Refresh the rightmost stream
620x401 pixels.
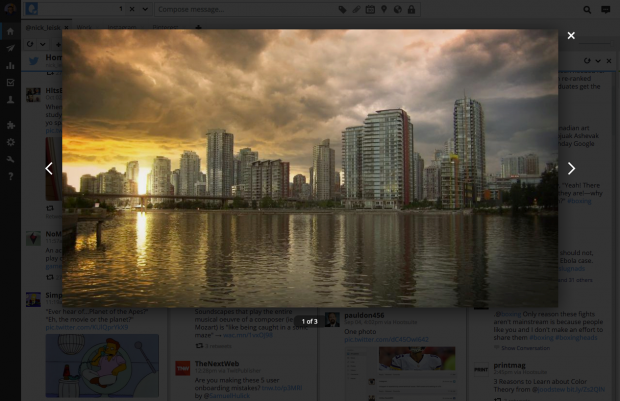pos(587,61)
